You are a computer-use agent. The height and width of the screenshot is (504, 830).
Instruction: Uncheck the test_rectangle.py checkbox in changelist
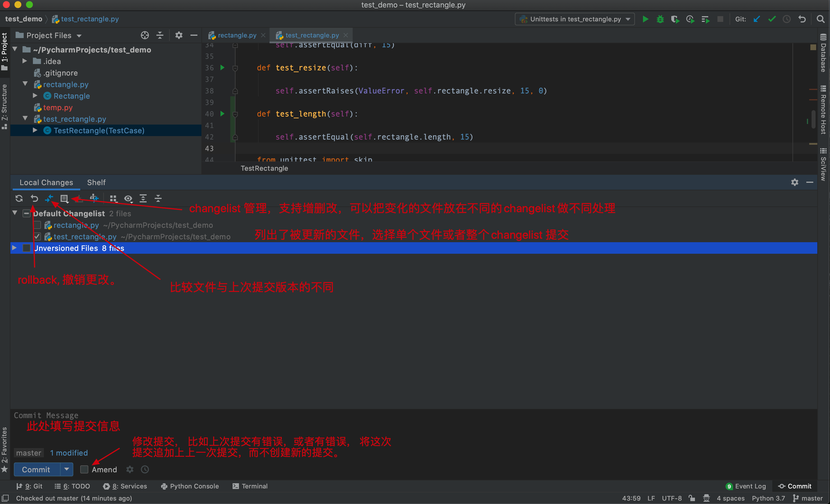[38, 236]
